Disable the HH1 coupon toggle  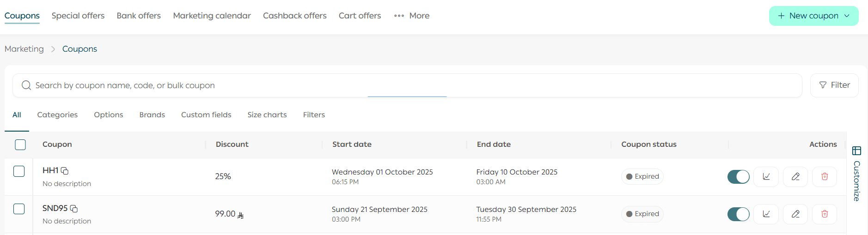pos(738,176)
